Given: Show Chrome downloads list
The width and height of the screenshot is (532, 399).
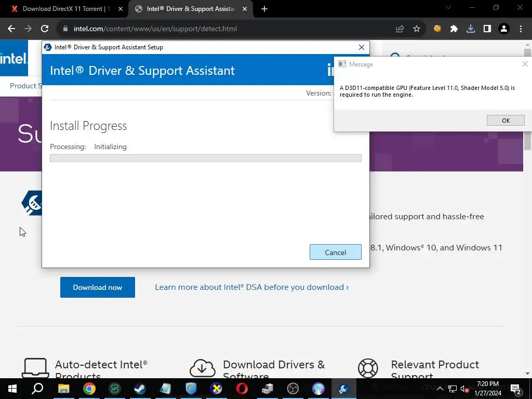Looking at the screenshot, I should [471, 29].
